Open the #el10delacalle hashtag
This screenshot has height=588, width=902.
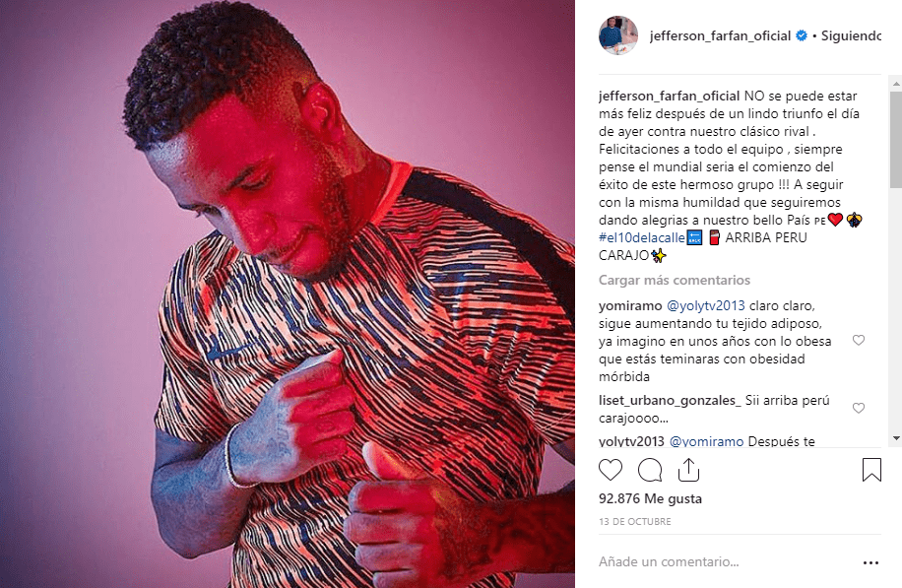642,237
